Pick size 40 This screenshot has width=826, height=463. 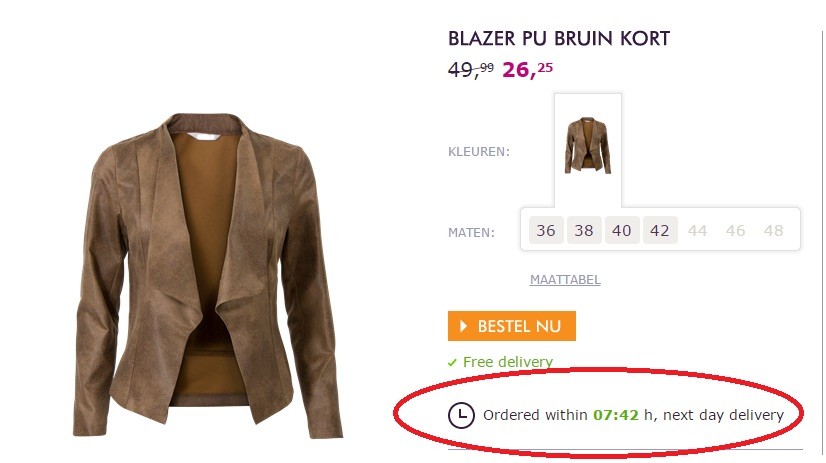pyautogui.click(x=622, y=230)
